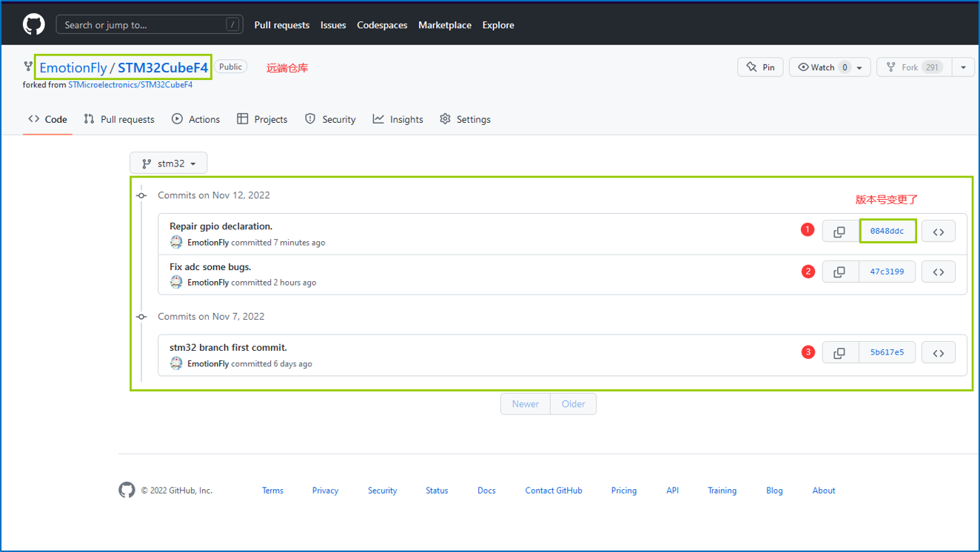The width and height of the screenshot is (980, 552).
Task: Go to Codespaces in the header
Action: 382,25
